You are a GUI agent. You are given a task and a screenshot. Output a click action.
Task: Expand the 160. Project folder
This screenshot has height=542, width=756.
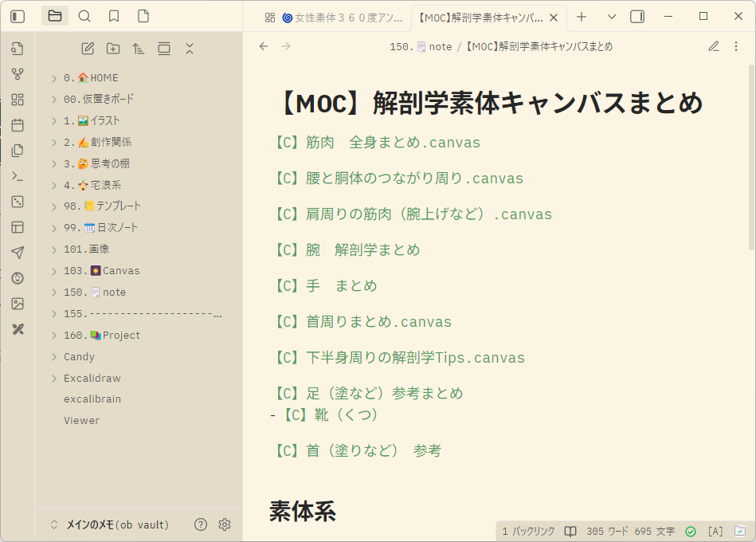(53, 336)
